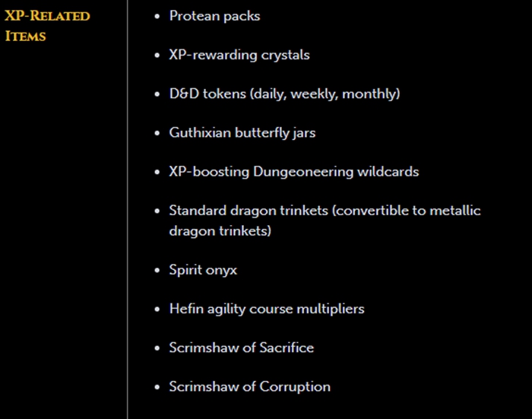Click the bullet beside Spirit onyx

(157, 270)
